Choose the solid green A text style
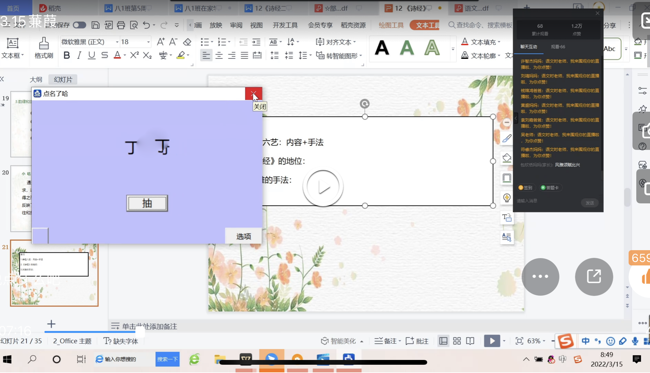The image size is (650, 373). (x=407, y=48)
